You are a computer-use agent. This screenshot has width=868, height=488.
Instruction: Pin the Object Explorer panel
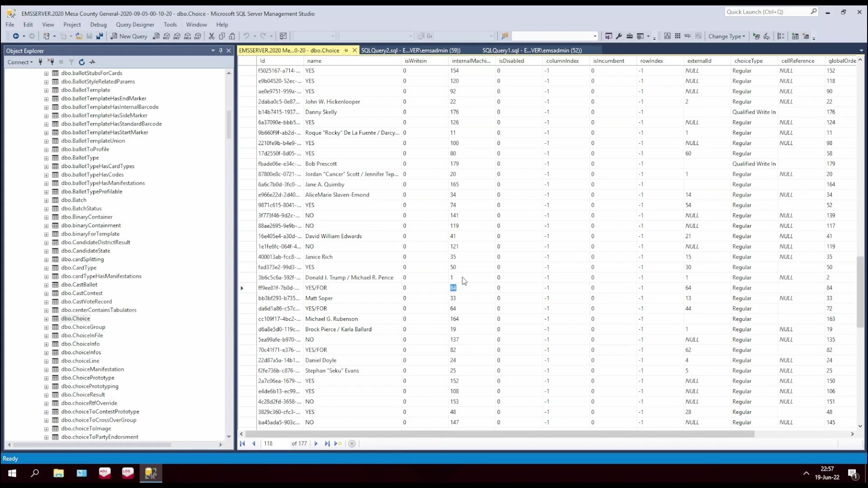[x=221, y=51]
